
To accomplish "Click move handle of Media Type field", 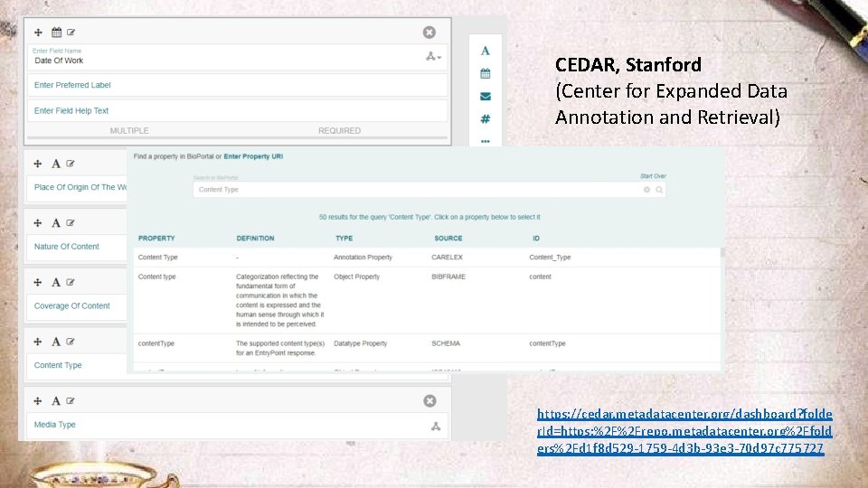I will [x=38, y=401].
